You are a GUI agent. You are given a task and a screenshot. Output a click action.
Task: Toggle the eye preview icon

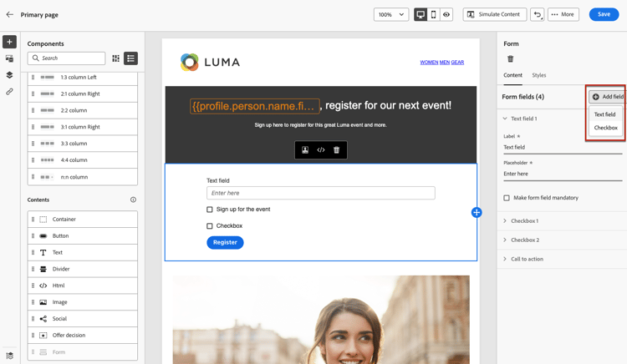(x=446, y=15)
